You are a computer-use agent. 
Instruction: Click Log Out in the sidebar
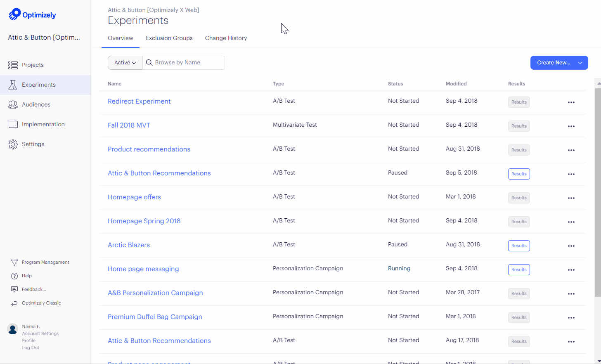click(x=30, y=347)
